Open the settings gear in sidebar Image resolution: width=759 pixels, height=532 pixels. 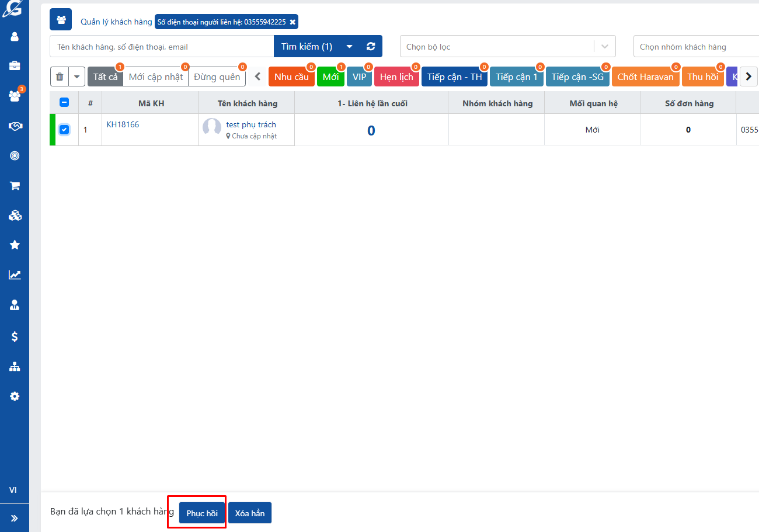pos(15,397)
